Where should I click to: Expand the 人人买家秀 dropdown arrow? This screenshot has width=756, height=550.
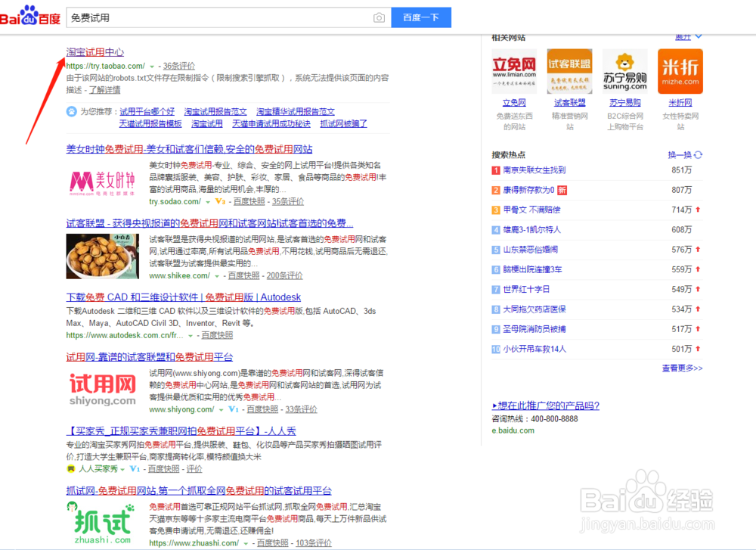122,470
